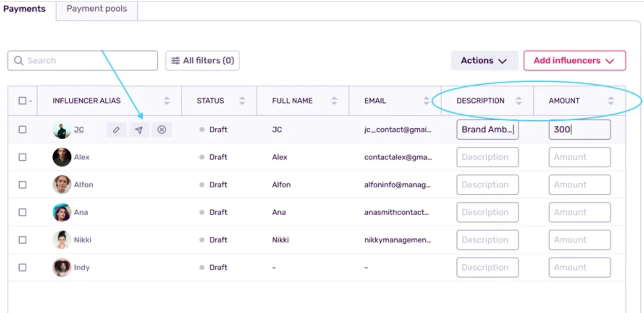Open the Actions dropdown
The width and height of the screenshot is (644, 313).
484,60
